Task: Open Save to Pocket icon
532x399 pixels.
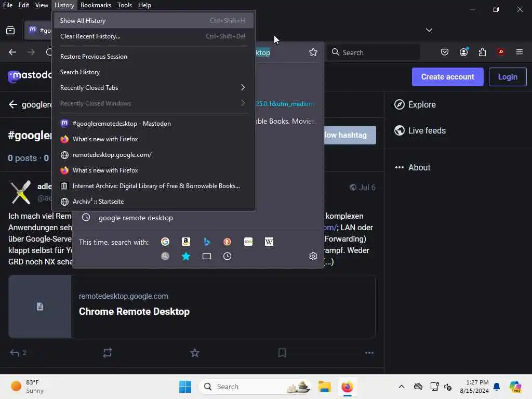Action: [x=445, y=52]
